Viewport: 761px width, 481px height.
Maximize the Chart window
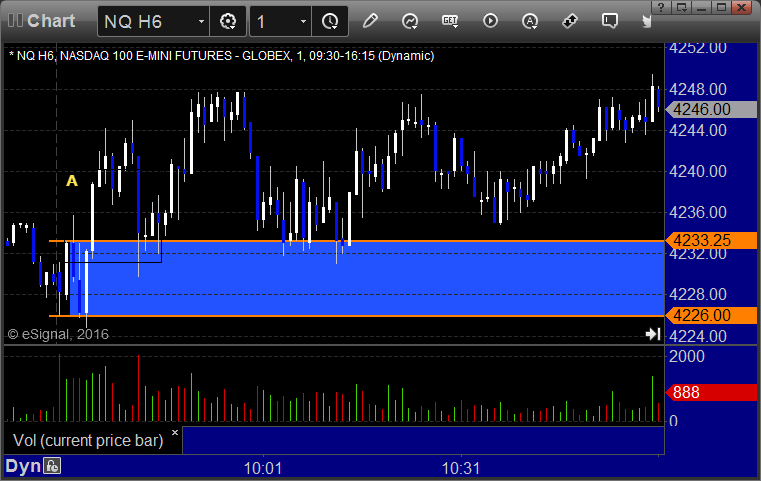tap(722, 7)
